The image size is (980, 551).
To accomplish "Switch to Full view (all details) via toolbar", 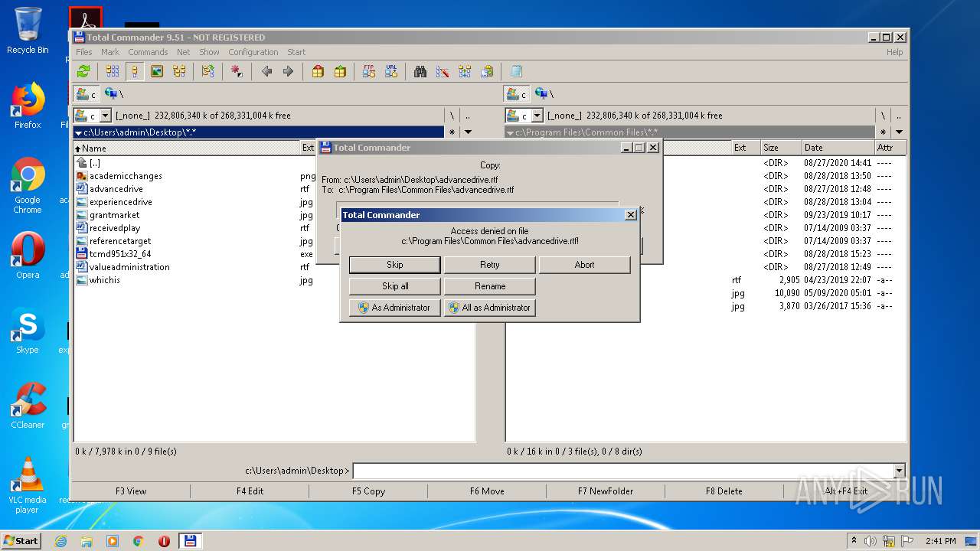I will pos(135,71).
